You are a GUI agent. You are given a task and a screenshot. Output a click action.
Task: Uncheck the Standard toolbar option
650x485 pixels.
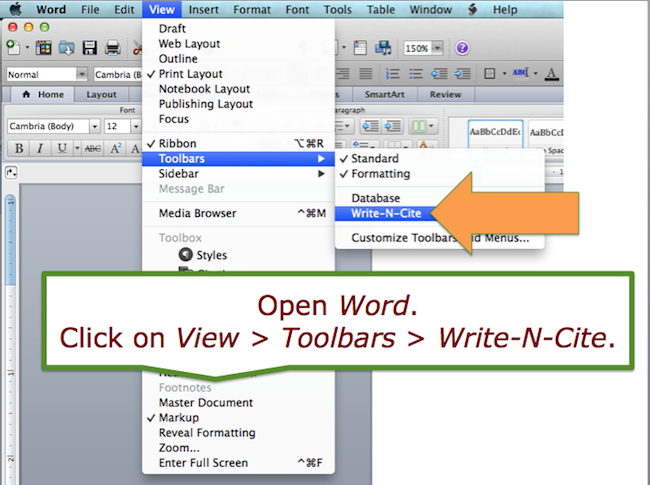pos(374,158)
